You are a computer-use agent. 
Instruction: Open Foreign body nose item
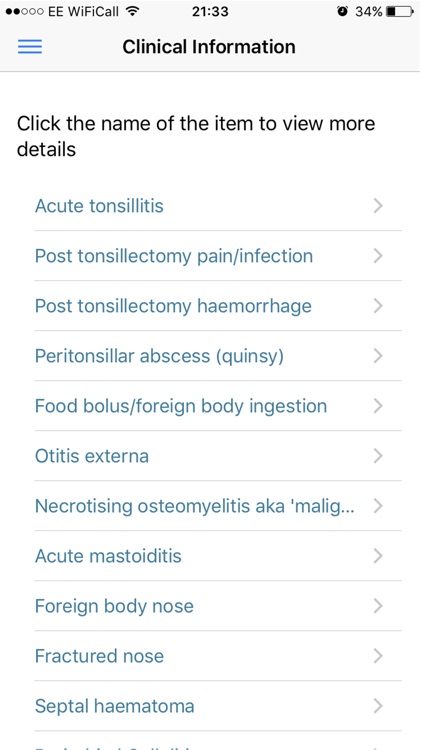tap(218, 606)
